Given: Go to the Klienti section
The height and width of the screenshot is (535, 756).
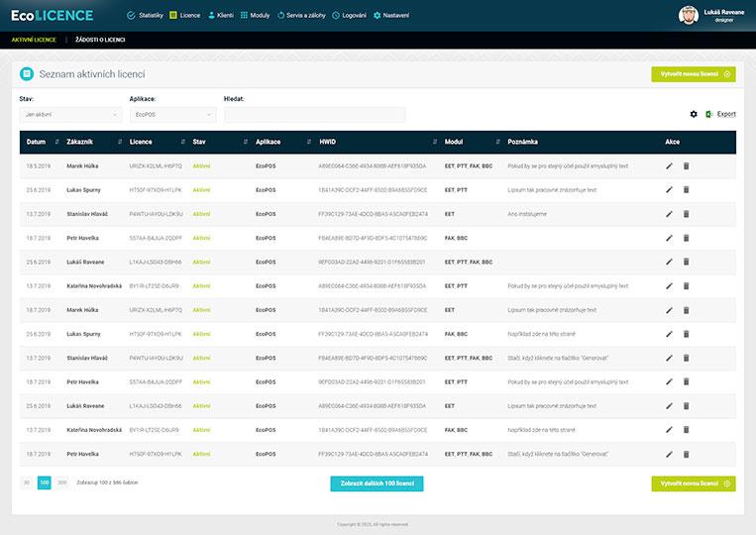Looking at the screenshot, I should (219, 16).
